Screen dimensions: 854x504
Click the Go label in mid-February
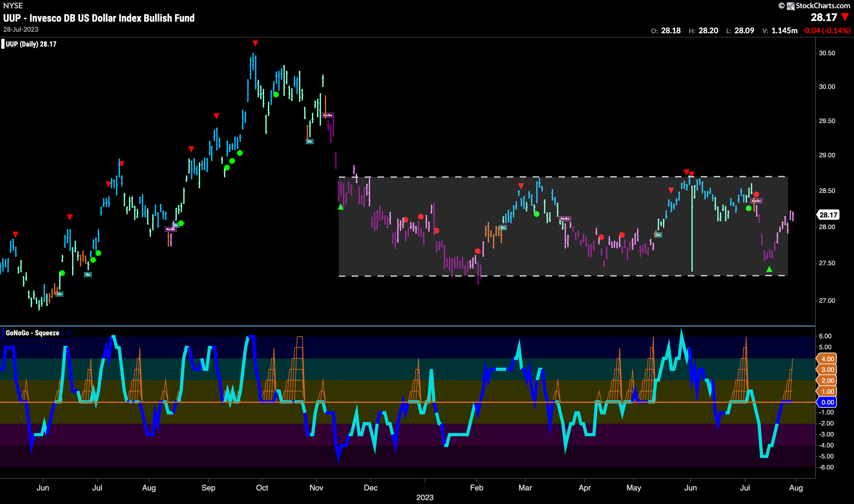503,228
